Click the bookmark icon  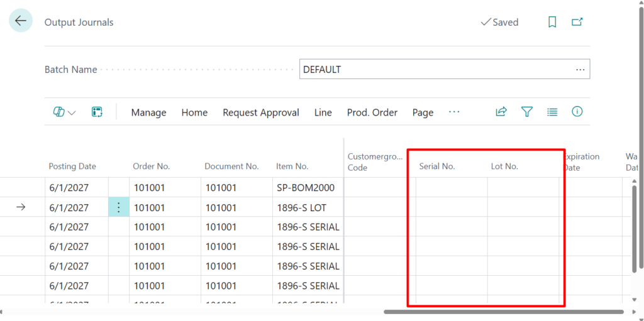(552, 22)
